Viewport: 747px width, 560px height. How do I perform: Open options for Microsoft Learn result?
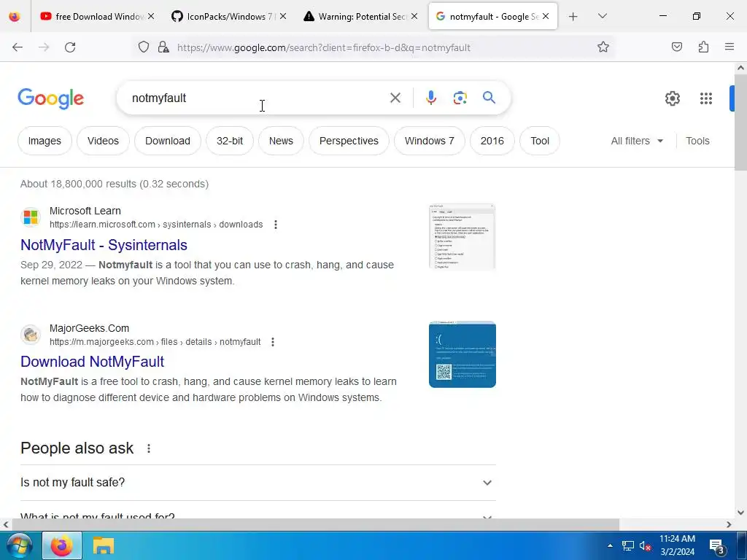pyautogui.click(x=275, y=225)
